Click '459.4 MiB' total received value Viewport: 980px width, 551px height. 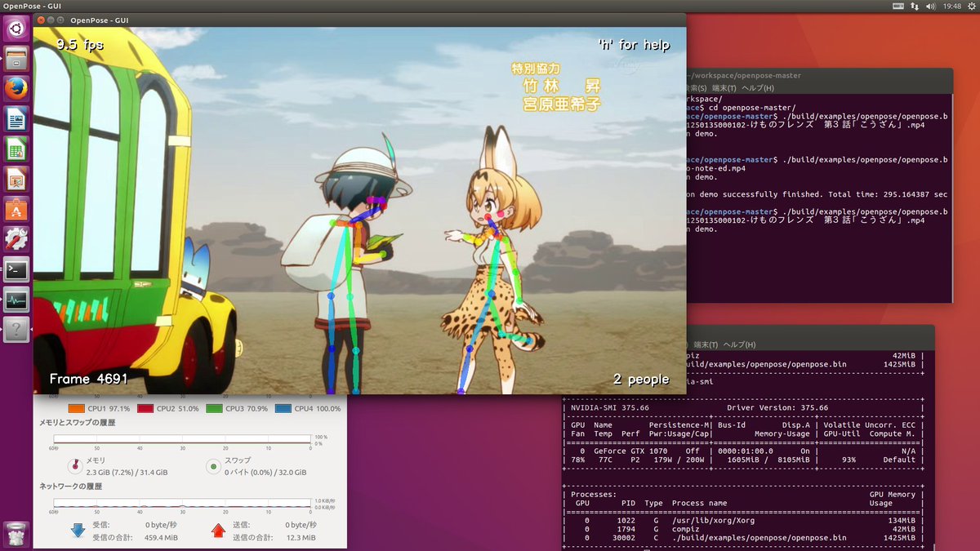click(x=162, y=538)
